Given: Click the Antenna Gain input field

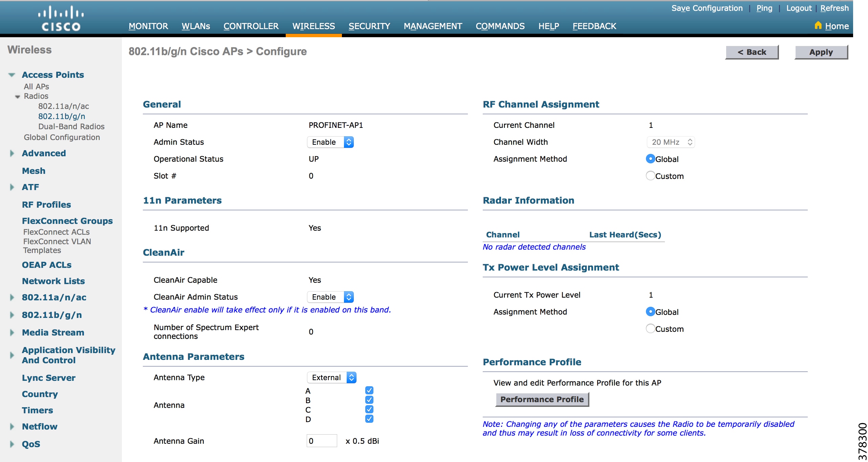Looking at the screenshot, I should coord(322,441).
